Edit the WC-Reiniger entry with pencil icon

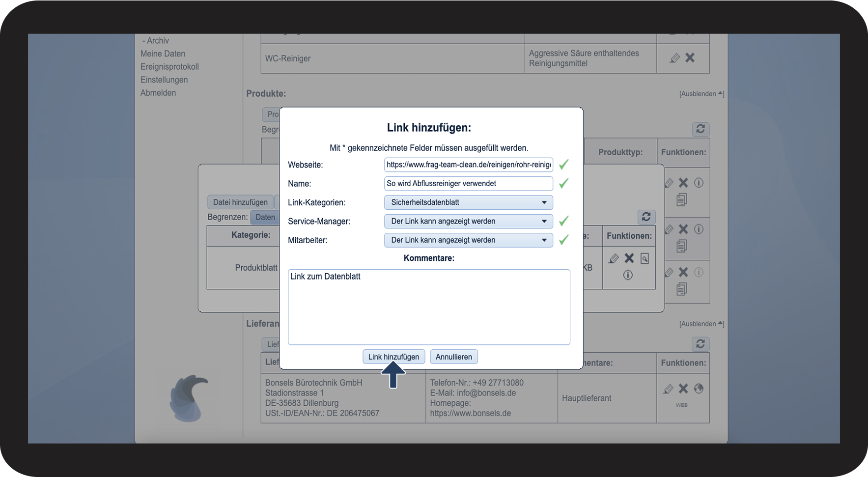coord(674,58)
